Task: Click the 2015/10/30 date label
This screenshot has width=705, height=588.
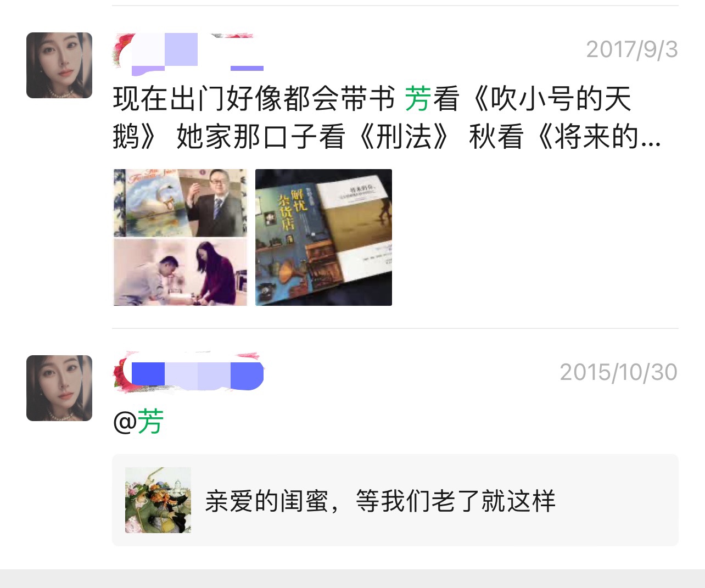Action: click(619, 372)
